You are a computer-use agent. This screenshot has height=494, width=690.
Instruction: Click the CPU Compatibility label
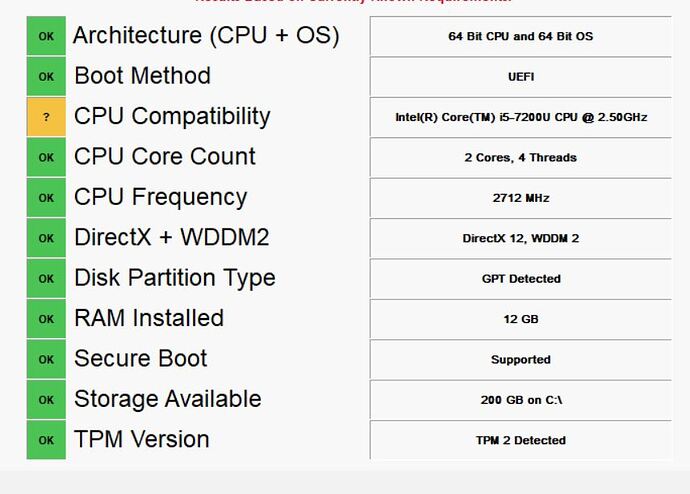click(x=172, y=117)
